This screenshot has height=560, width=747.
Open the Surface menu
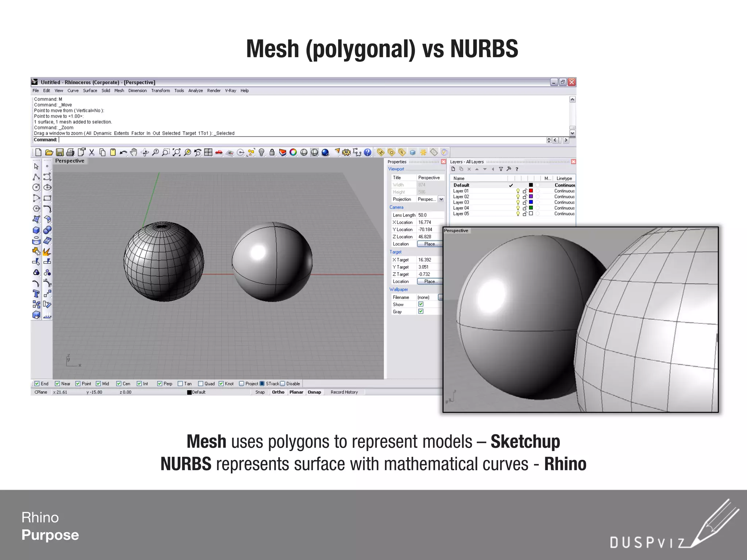click(90, 91)
